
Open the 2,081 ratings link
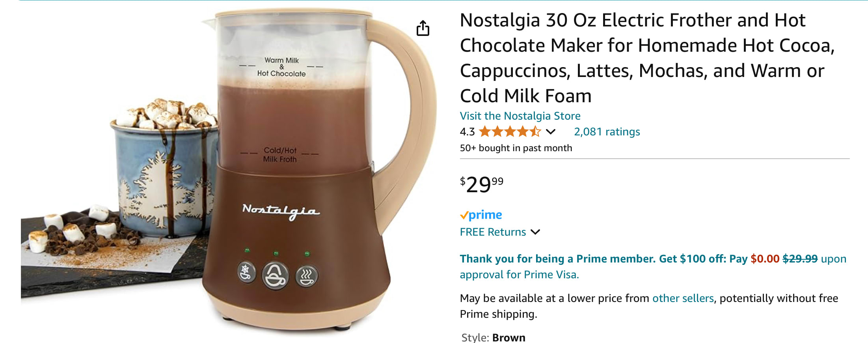[x=607, y=131]
